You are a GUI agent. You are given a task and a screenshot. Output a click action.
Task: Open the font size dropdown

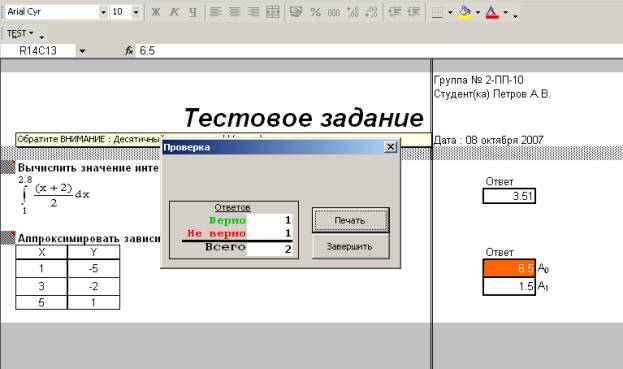click(x=136, y=12)
